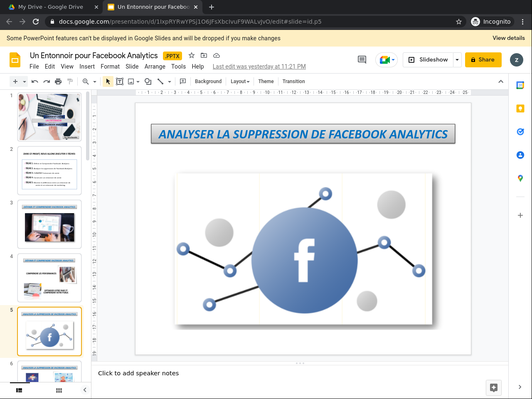The width and height of the screenshot is (532, 399).
Task: Select the Shape tool
Action: pos(148,81)
